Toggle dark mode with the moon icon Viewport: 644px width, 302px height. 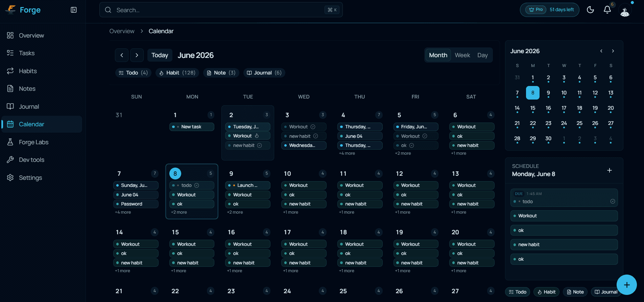[x=590, y=10]
